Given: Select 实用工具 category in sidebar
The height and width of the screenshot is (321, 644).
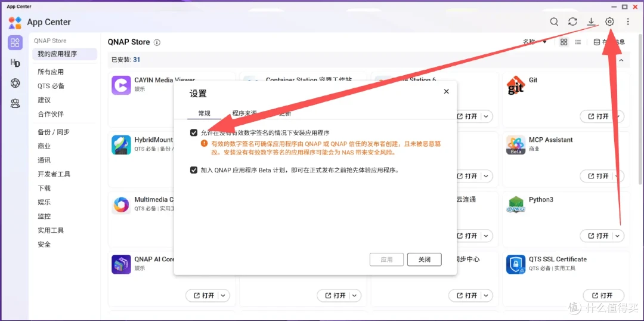Looking at the screenshot, I should (x=51, y=230).
